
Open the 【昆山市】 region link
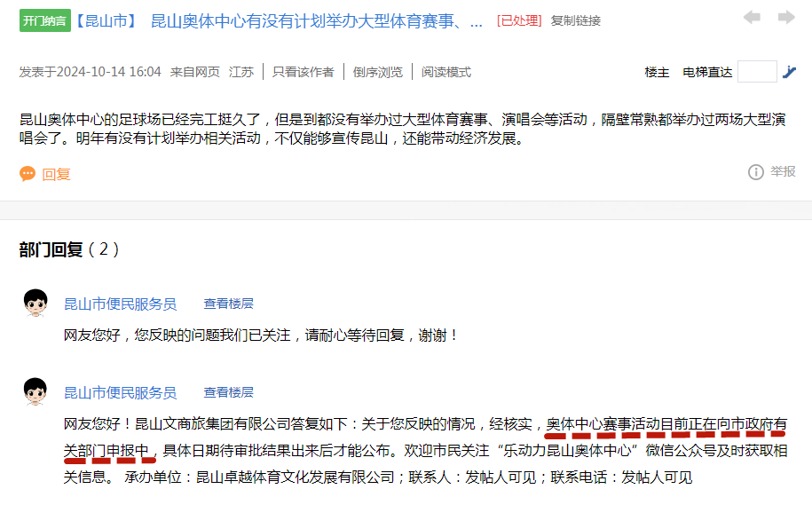(106, 20)
